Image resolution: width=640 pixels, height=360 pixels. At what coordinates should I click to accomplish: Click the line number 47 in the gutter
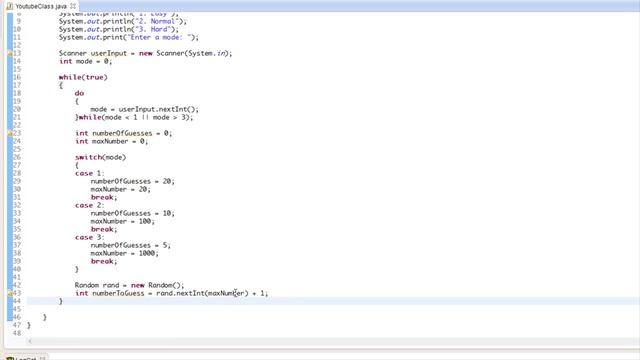(16, 325)
